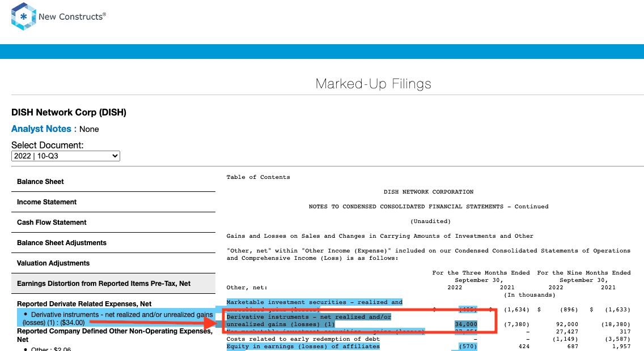The image size is (644, 351).
Task: Click highlighted Equity in earnings (losses) of affiliates row
Action: (x=303, y=346)
